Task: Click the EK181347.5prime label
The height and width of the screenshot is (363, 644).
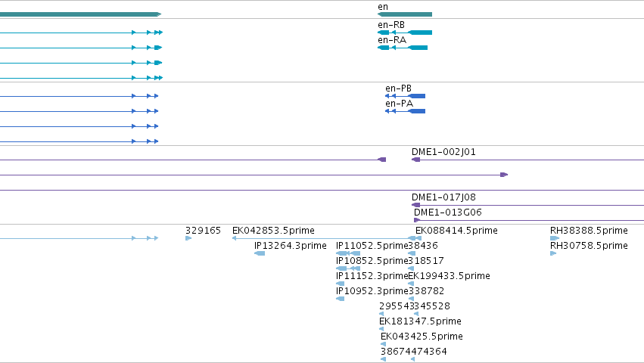Action: coord(420,321)
